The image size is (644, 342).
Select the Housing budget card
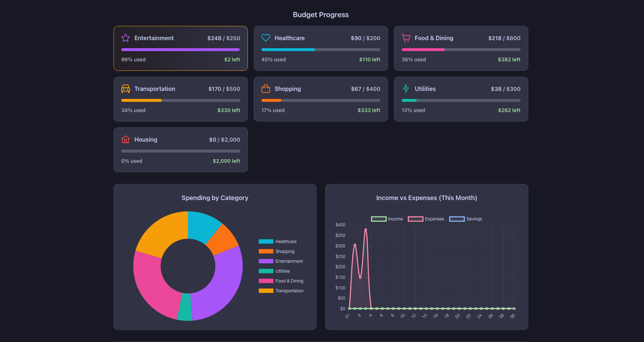[x=180, y=150]
